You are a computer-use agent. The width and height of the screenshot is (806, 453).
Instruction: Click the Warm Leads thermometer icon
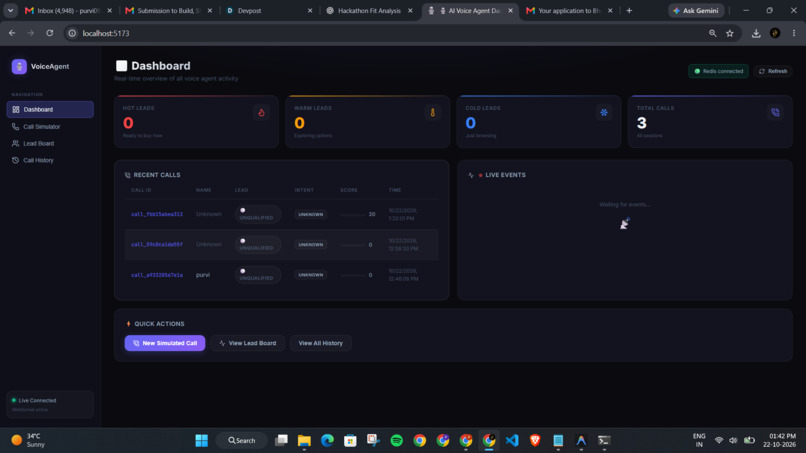point(432,113)
